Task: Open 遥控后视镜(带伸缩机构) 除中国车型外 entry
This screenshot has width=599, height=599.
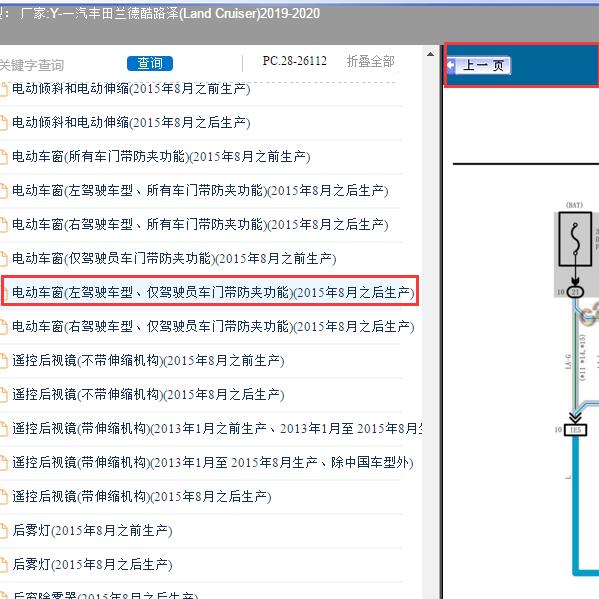Action: coord(213,463)
